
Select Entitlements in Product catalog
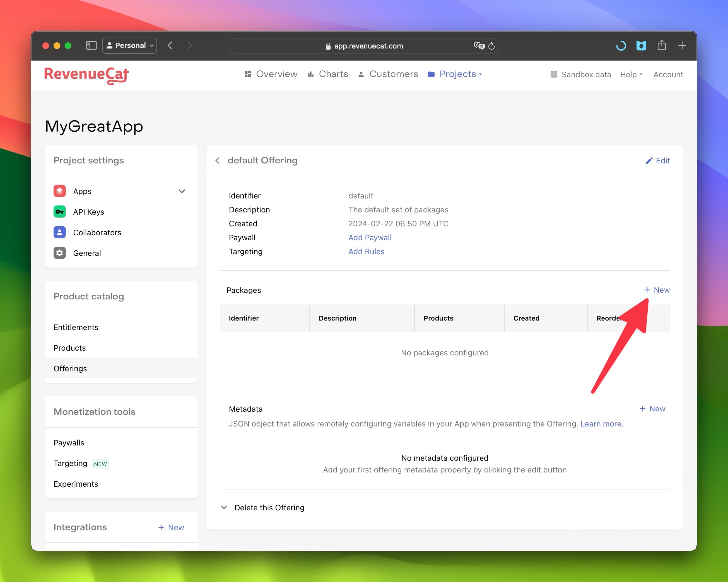click(121, 327)
